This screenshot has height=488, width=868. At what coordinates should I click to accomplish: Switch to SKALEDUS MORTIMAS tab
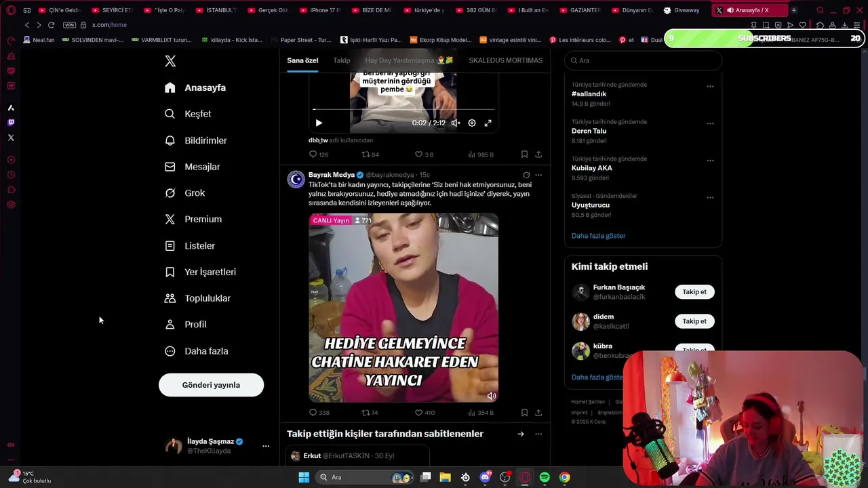coord(505,60)
